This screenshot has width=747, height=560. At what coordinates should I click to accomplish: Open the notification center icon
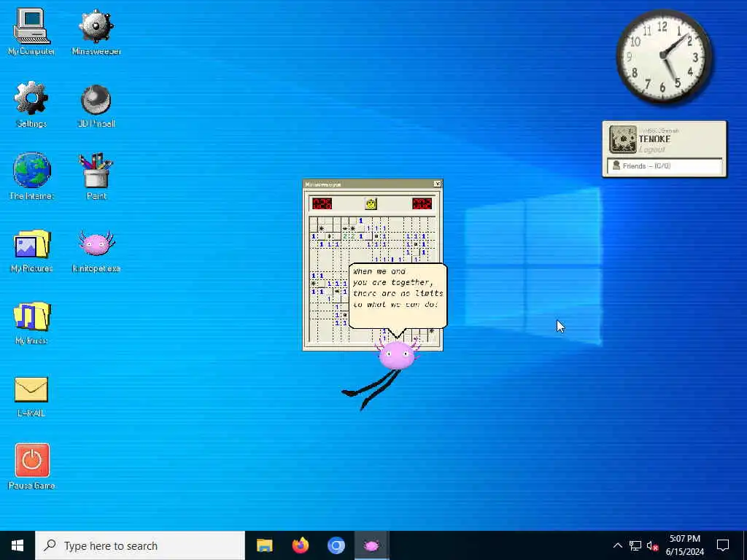coord(723,545)
